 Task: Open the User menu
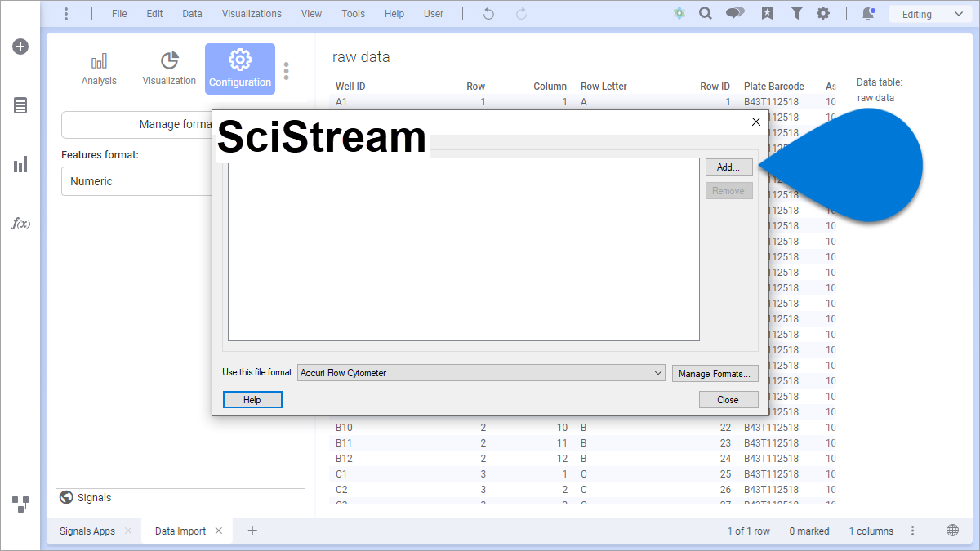coord(434,14)
